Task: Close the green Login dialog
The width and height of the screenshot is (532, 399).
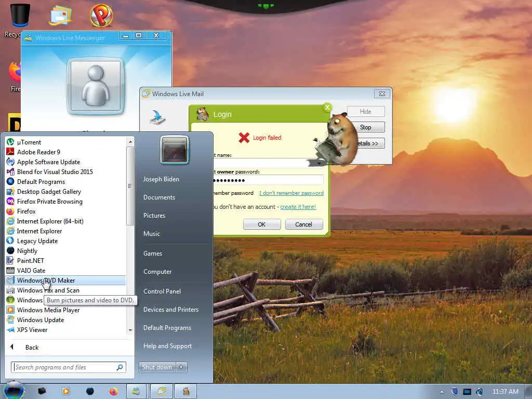Action: 327,107
